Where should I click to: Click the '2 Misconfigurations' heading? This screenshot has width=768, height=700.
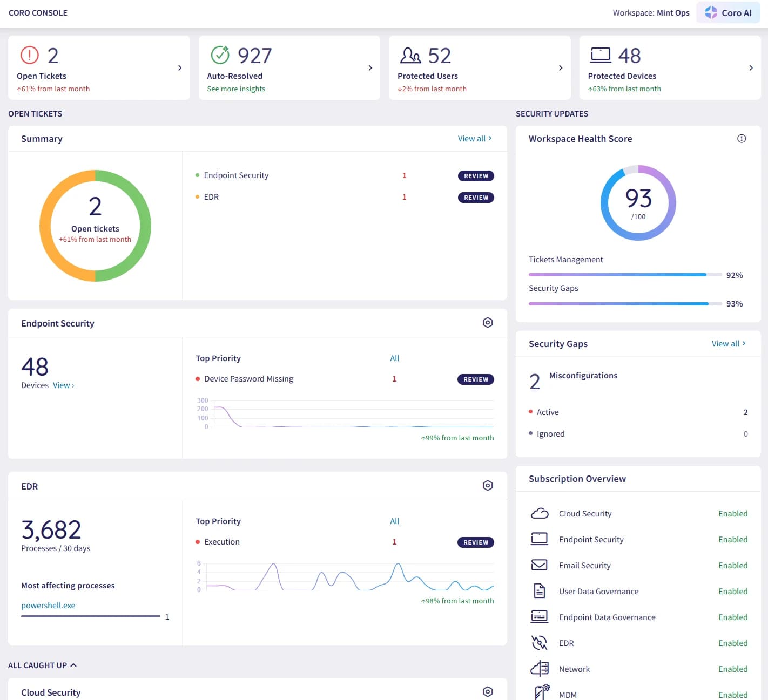[x=574, y=379]
